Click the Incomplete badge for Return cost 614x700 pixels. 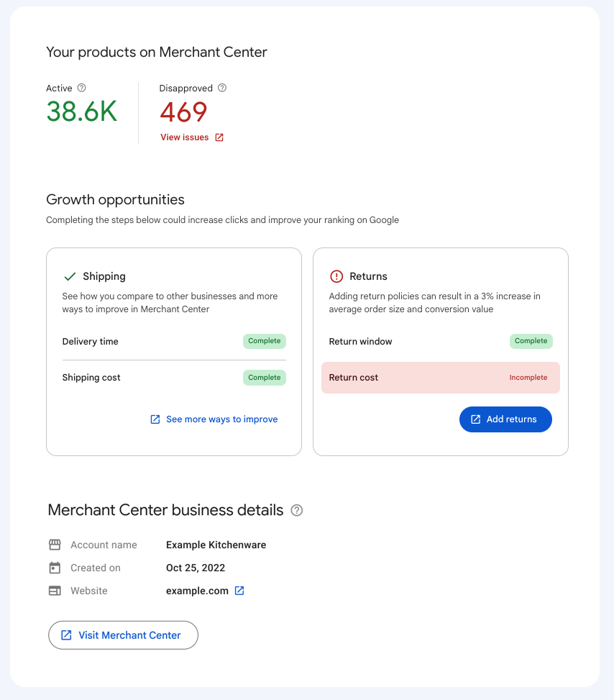(528, 377)
